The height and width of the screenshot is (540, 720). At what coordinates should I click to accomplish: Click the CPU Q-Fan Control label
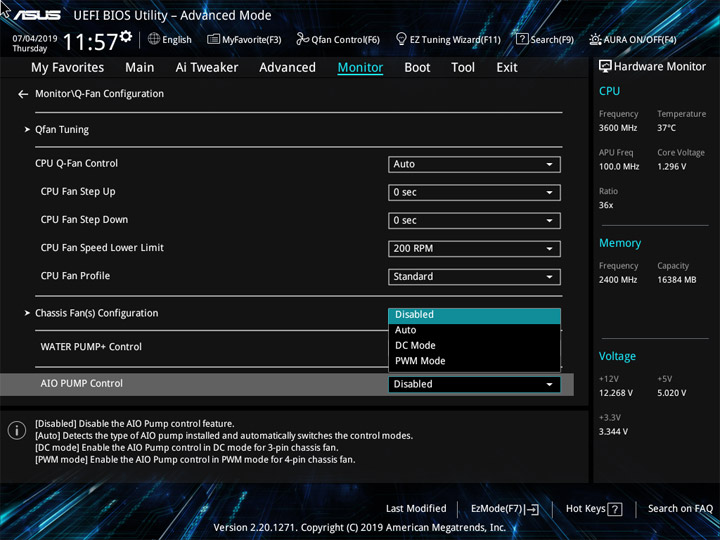coord(76,163)
